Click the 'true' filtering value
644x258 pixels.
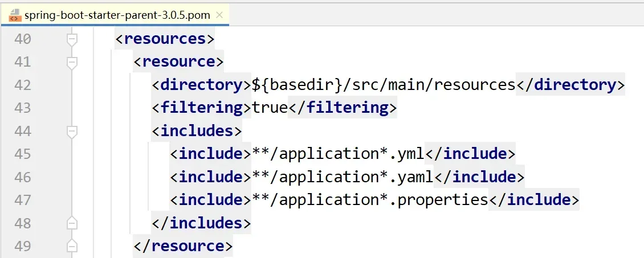coord(270,108)
